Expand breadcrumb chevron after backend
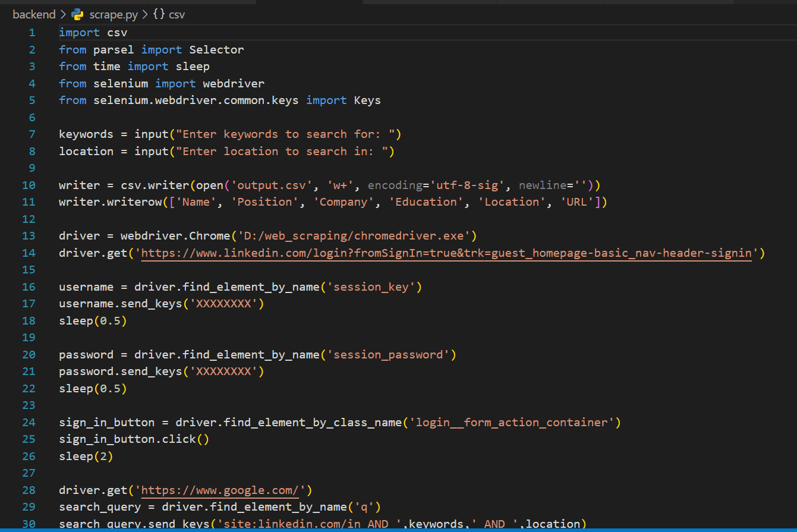Viewport: 797px width, 532px height. pyautogui.click(x=63, y=14)
